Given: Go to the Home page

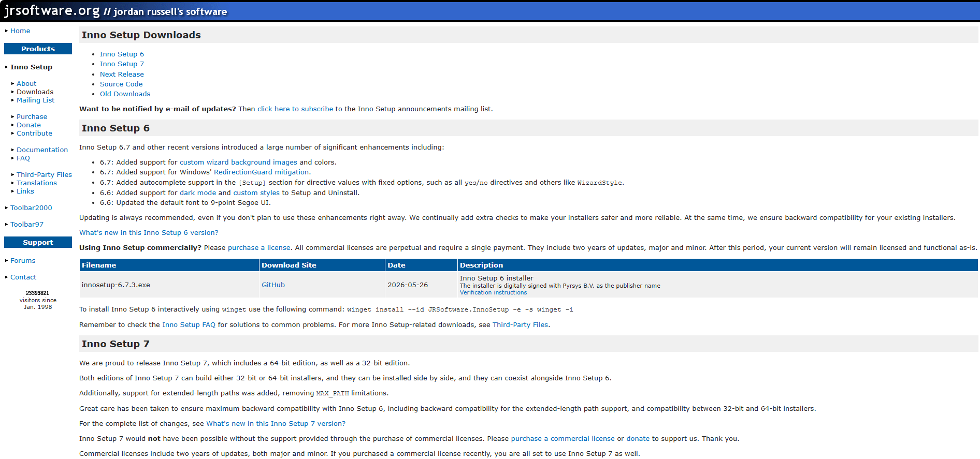Looking at the screenshot, I should (x=20, y=31).
